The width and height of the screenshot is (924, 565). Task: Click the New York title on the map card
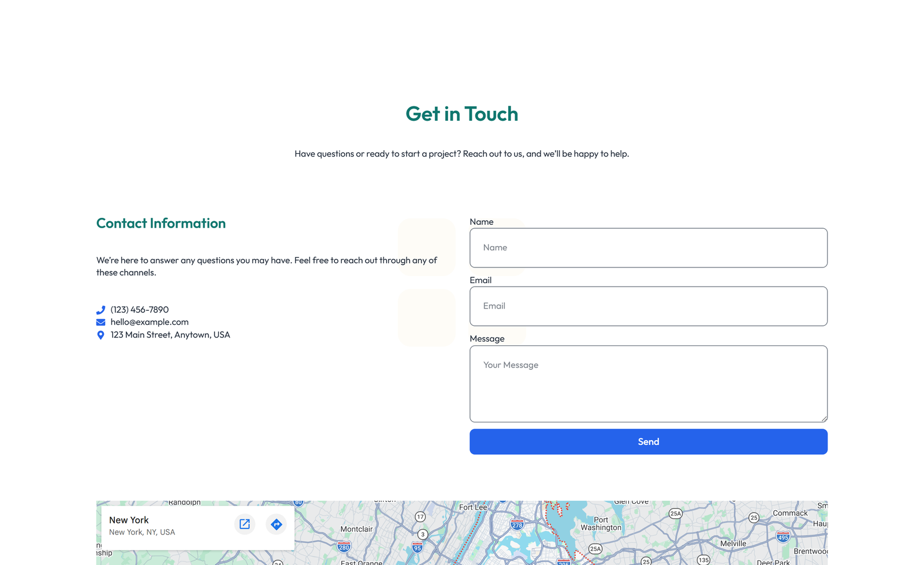tap(129, 520)
